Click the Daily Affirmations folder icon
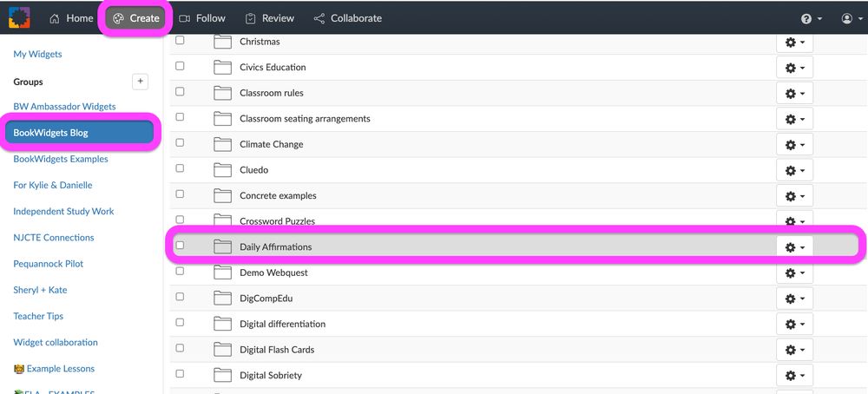868x394 pixels. tap(222, 246)
